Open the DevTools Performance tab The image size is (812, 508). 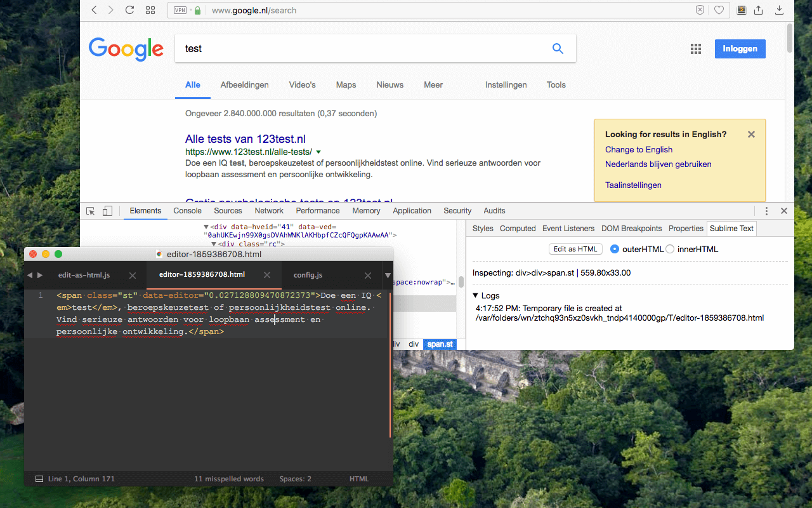[x=318, y=211]
